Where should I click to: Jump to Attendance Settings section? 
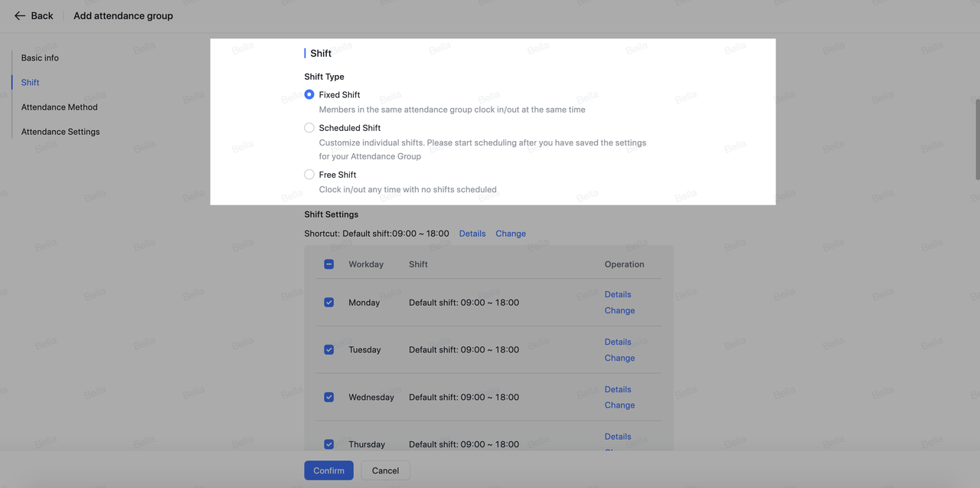click(60, 132)
